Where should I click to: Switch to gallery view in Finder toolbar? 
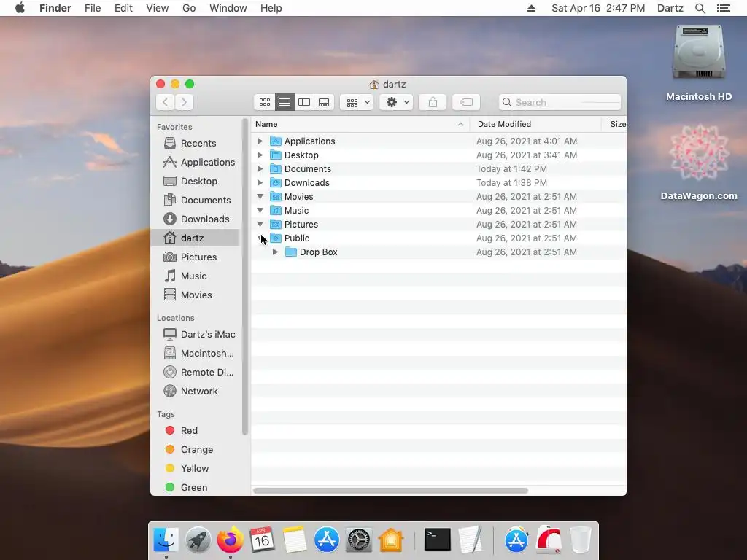point(324,102)
